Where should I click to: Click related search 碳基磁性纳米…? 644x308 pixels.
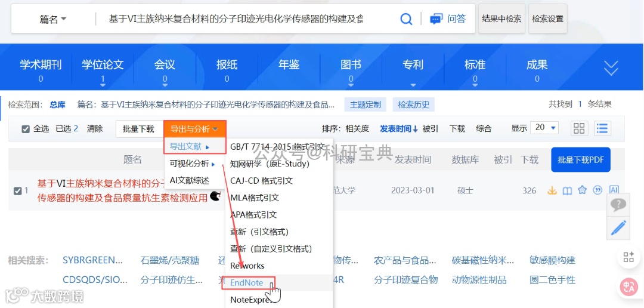(x=482, y=260)
